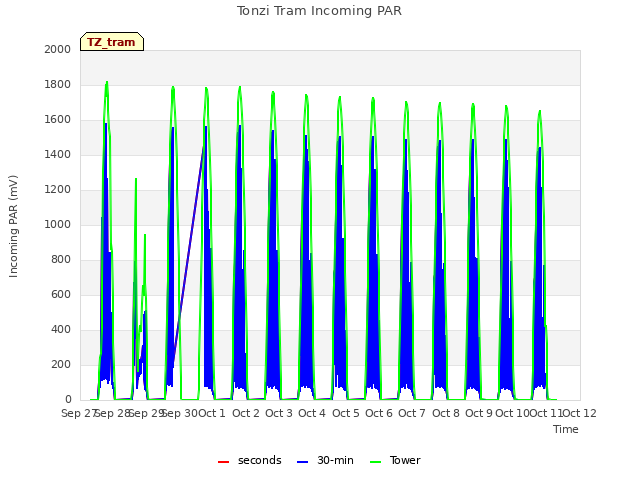Viewport: 640px width, 480px height.
Task: Click the Sep 30 x-axis date label
Action: pyautogui.click(x=180, y=413)
